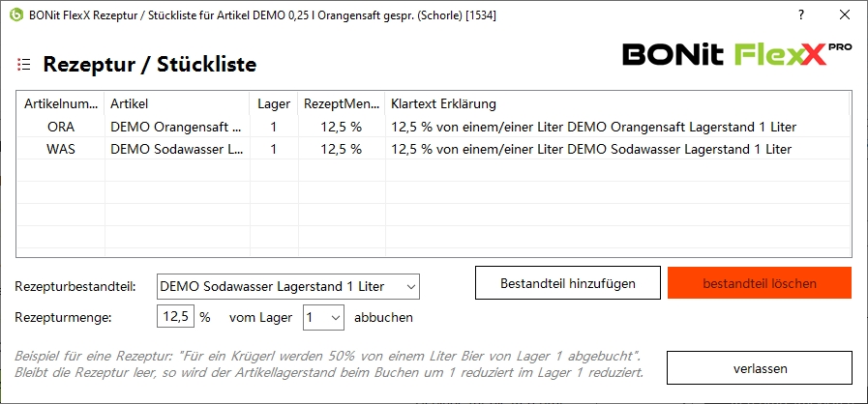
Task: Click the verlassen button
Action: click(760, 367)
